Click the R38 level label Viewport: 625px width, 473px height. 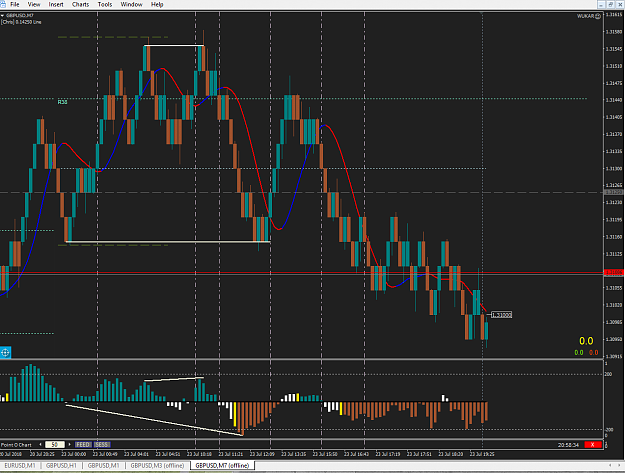point(62,102)
